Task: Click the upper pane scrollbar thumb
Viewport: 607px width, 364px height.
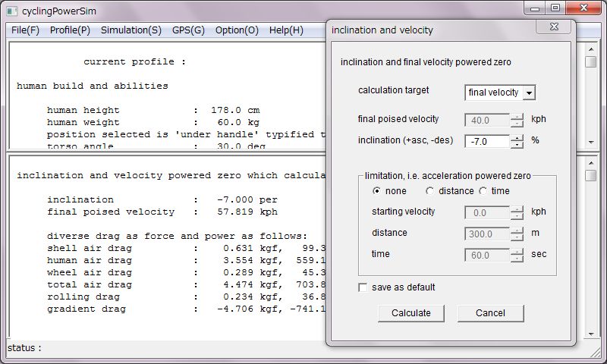Action: (591, 62)
